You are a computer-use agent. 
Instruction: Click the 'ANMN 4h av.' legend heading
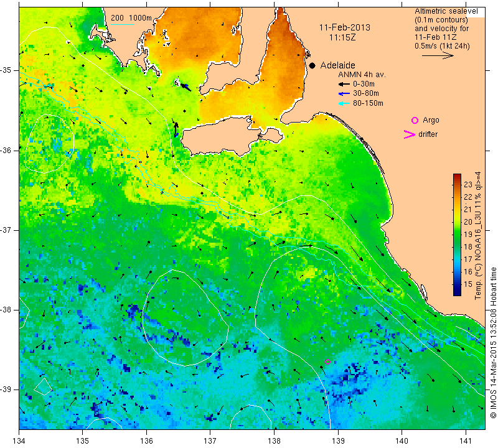click(362, 75)
